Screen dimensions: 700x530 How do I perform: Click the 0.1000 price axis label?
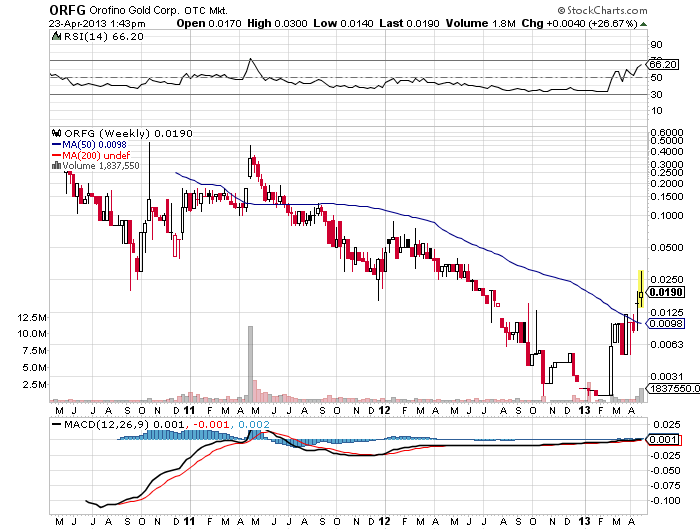pyautogui.click(x=667, y=216)
